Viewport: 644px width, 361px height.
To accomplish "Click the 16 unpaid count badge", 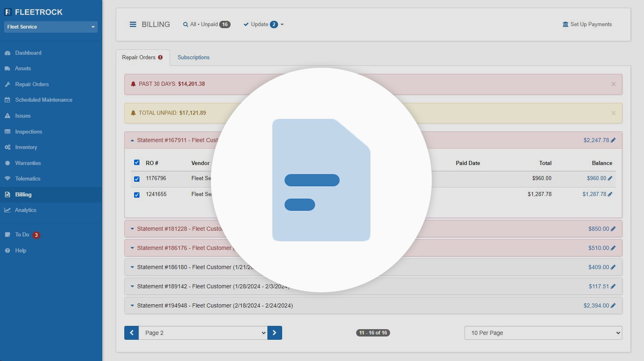I will point(225,25).
